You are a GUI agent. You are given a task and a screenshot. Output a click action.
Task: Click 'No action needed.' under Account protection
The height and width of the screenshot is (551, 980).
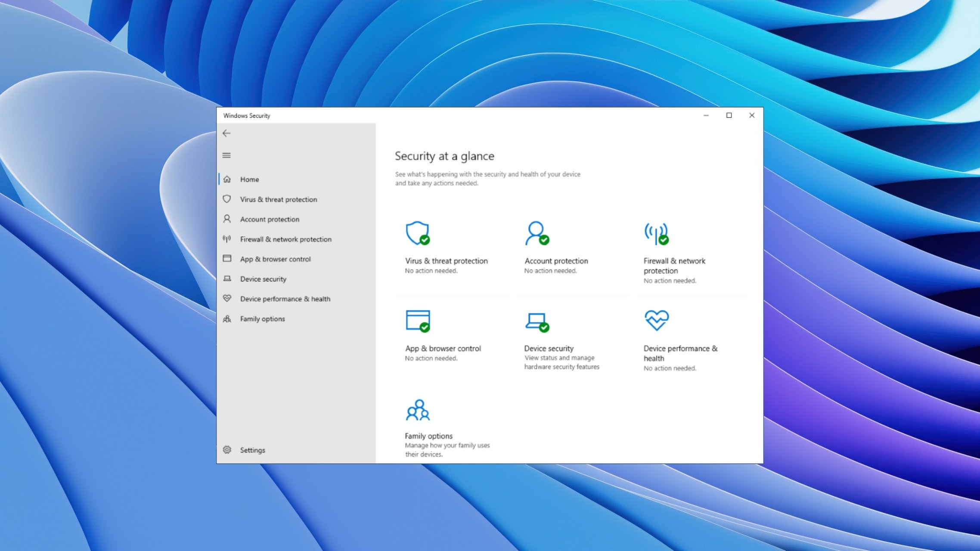click(x=550, y=271)
